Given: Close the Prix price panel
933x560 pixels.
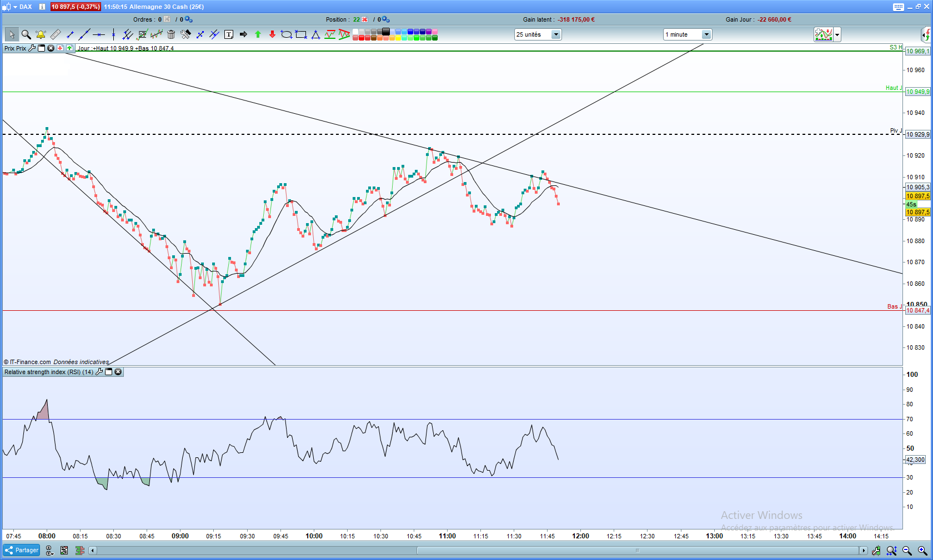Looking at the screenshot, I should [x=51, y=48].
